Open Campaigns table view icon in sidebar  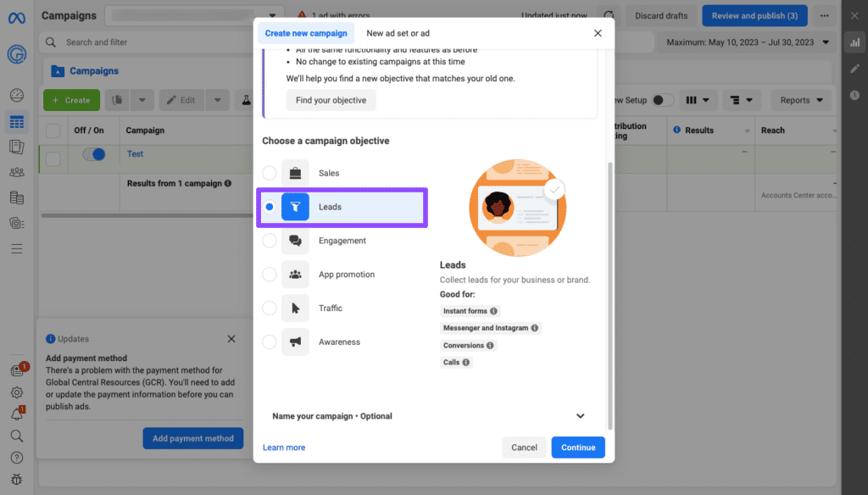(x=17, y=122)
